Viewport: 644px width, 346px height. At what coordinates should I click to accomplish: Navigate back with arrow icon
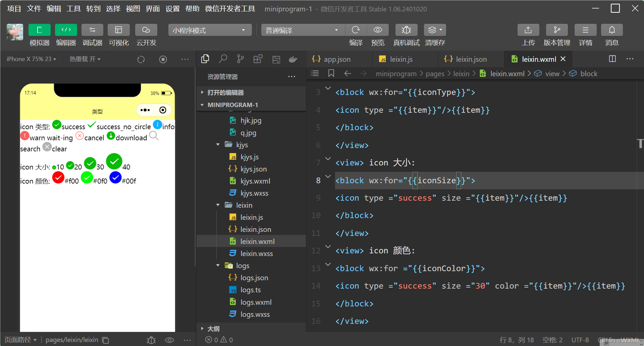pos(348,73)
